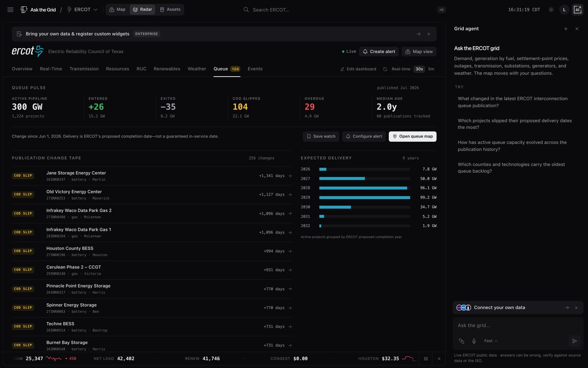
Task: Click the 2027 expected delivery bar
Action: (x=342, y=178)
